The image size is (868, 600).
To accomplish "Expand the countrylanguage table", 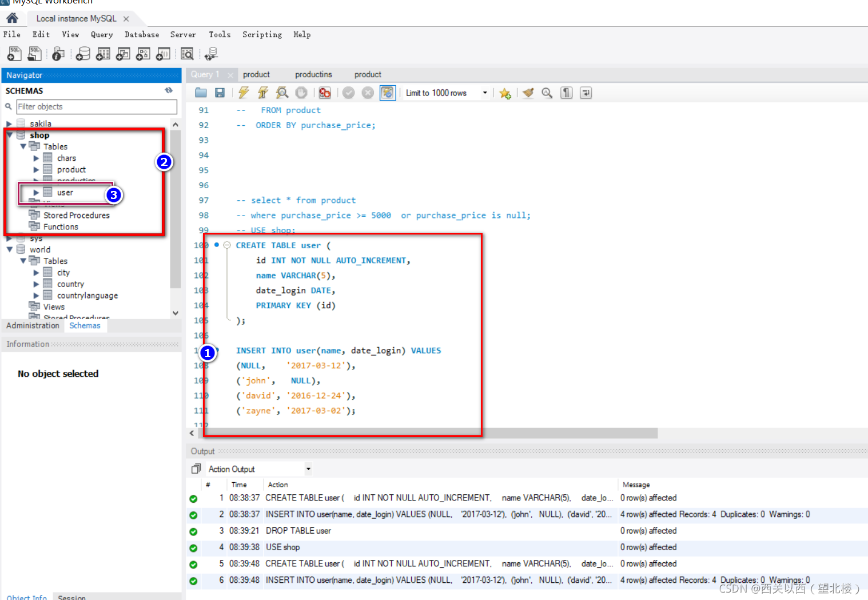I will [36, 296].
